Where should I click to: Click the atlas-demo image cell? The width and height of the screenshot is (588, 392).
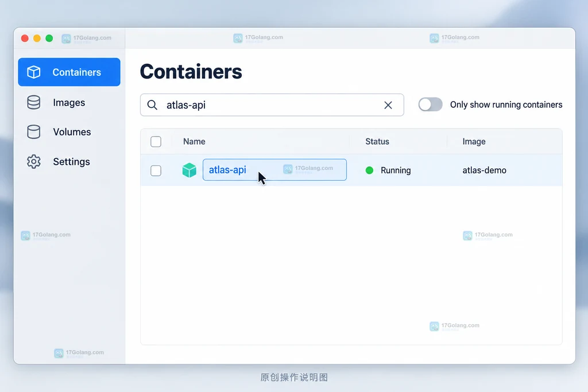[x=484, y=170]
